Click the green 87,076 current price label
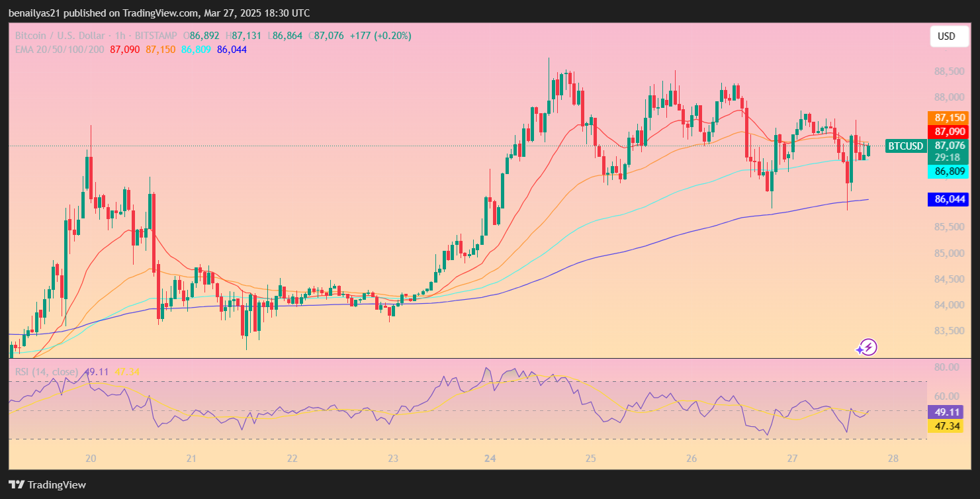 point(950,146)
